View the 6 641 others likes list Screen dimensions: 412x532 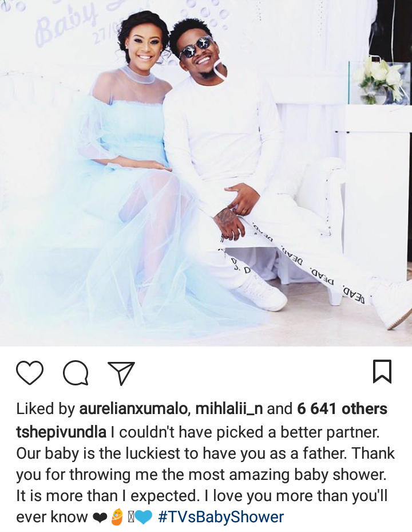pyautogui.click(x=342, y=408)
